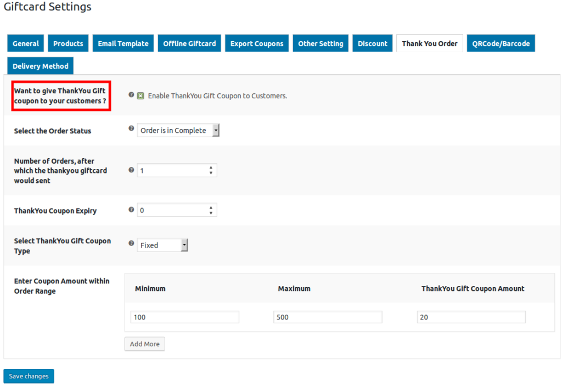Open the Offline Giftcard tab

click(x=189, y=43)
